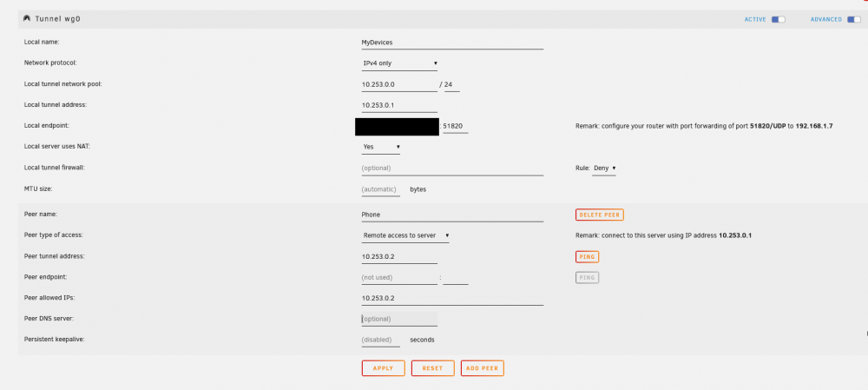
Task: Click the DELETE PEER button
Action: pyautogui.click(x=600, y=215)
